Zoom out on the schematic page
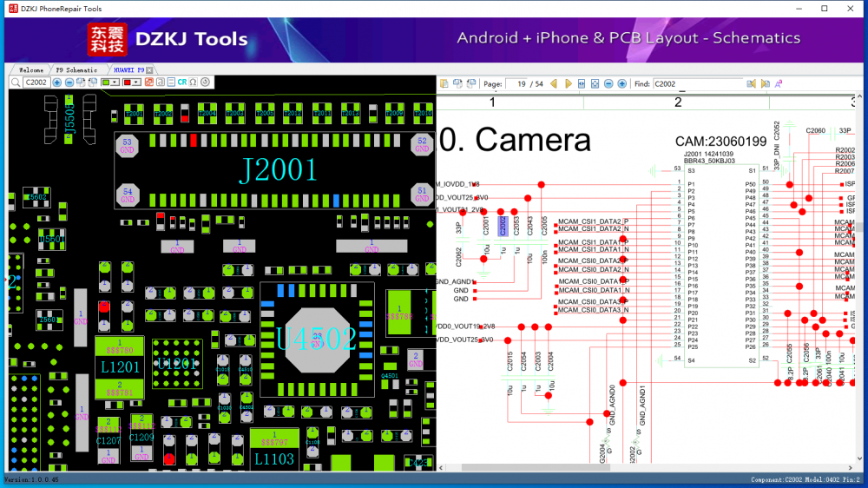 [x=608, y=83]
